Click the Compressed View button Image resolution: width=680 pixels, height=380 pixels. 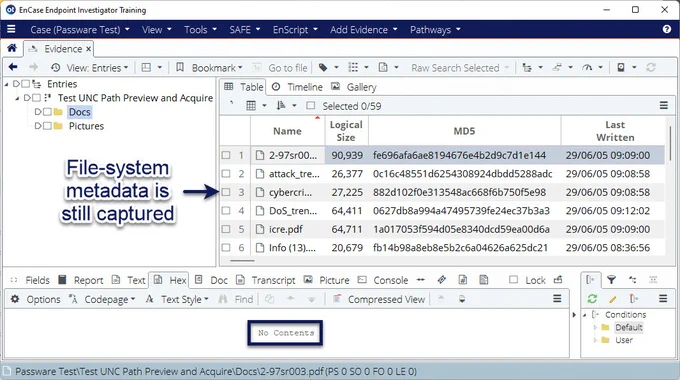(x=379, y=299)
